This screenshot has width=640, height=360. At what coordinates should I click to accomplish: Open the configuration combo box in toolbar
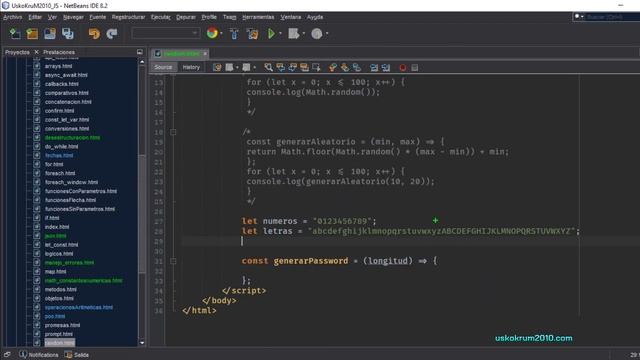(x=166, y=33)
